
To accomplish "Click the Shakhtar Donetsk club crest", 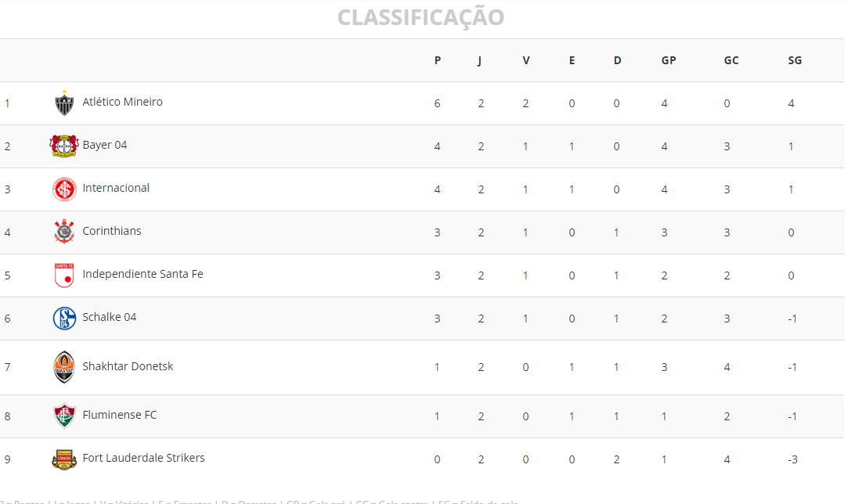I will pos(64,367).
